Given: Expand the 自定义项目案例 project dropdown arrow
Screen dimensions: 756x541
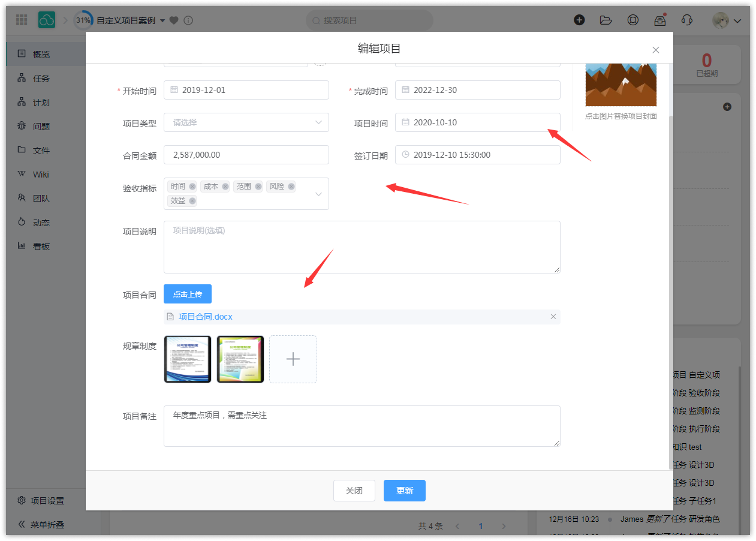Looking at the screenshot, I should 162,21.
